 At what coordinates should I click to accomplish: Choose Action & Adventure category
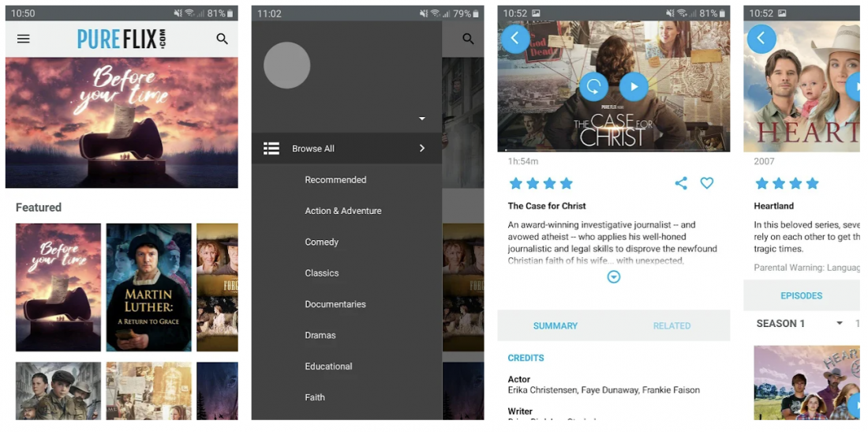coord(343,211)
